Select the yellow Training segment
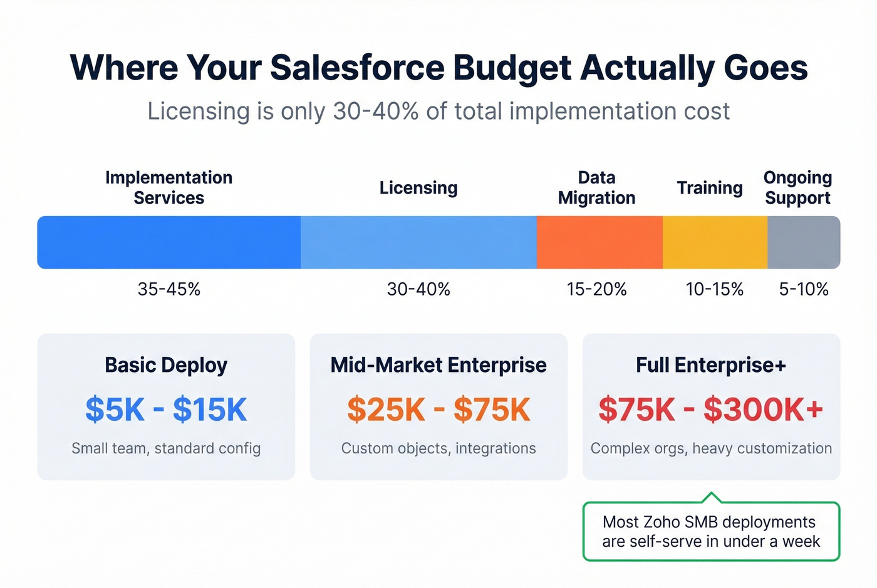The width and height of the screenshot is (877, 588). [x=714, y=242]
